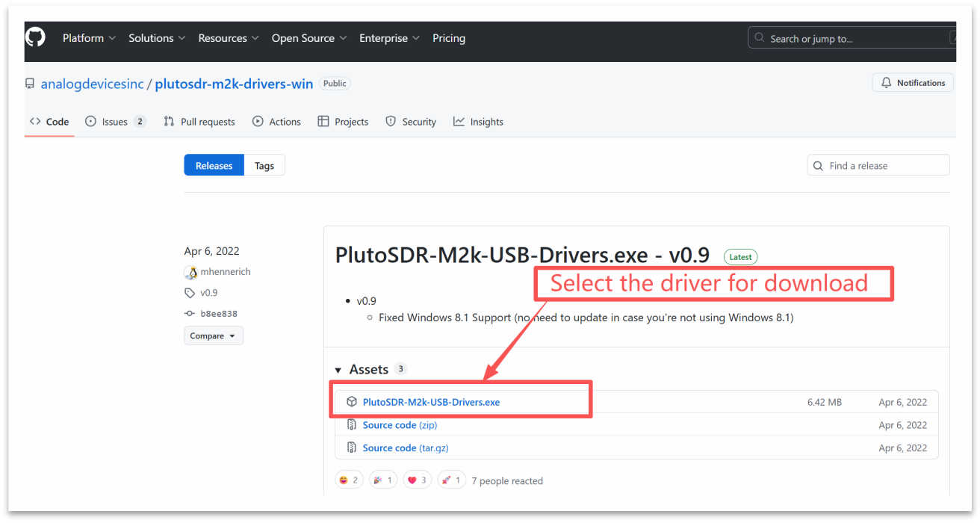Screen dimensions: 980x523
Task: Expand the Platform menu
Action: click(89, 38)
